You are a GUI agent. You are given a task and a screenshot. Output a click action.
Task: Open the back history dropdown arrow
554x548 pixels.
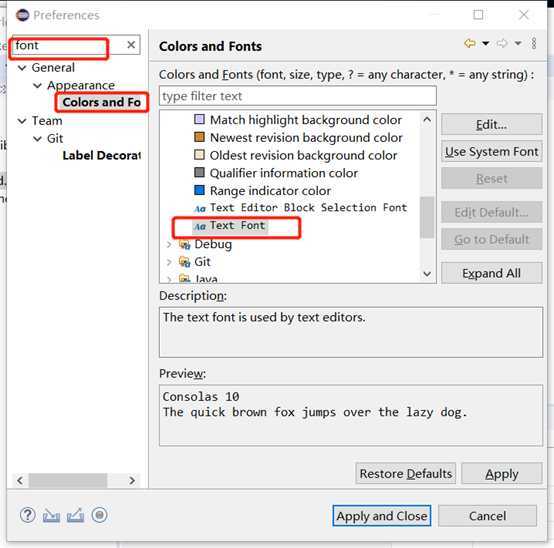coord(486,43)
